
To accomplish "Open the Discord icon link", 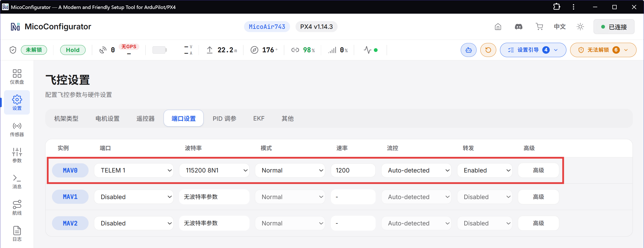I will click(x=518, y=27).
